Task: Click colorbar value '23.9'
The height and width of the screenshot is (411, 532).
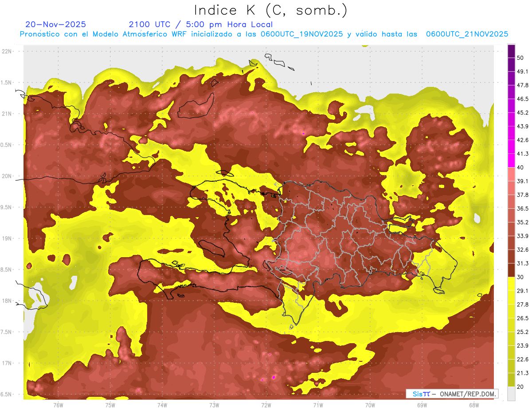Action: (523, 345)
